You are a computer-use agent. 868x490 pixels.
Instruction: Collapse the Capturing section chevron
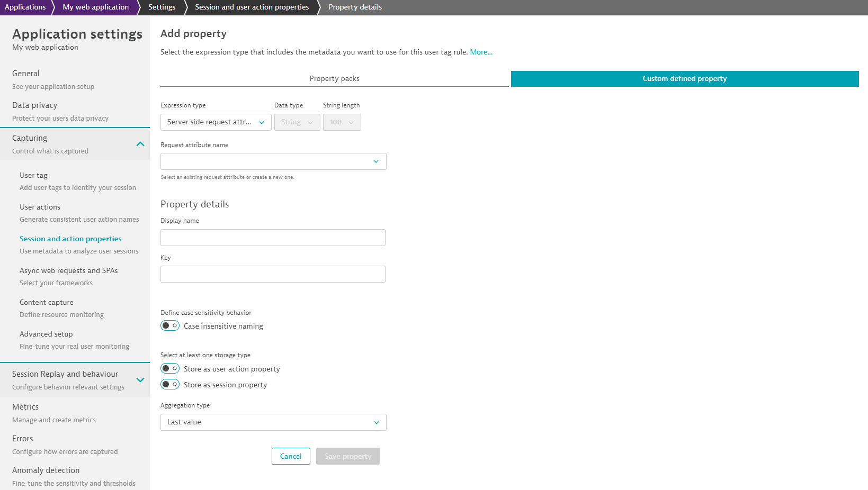click(x=140, y=144)
